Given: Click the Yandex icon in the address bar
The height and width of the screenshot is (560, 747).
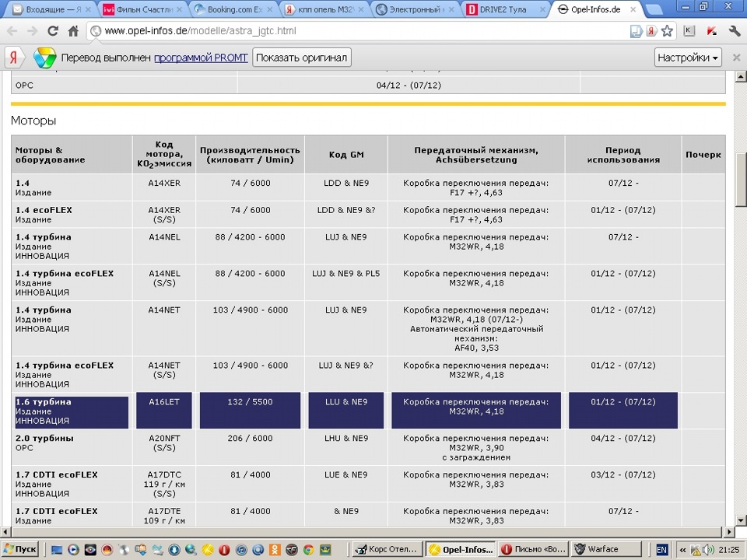Looking at the screenshot, I should tap(651, 31).
